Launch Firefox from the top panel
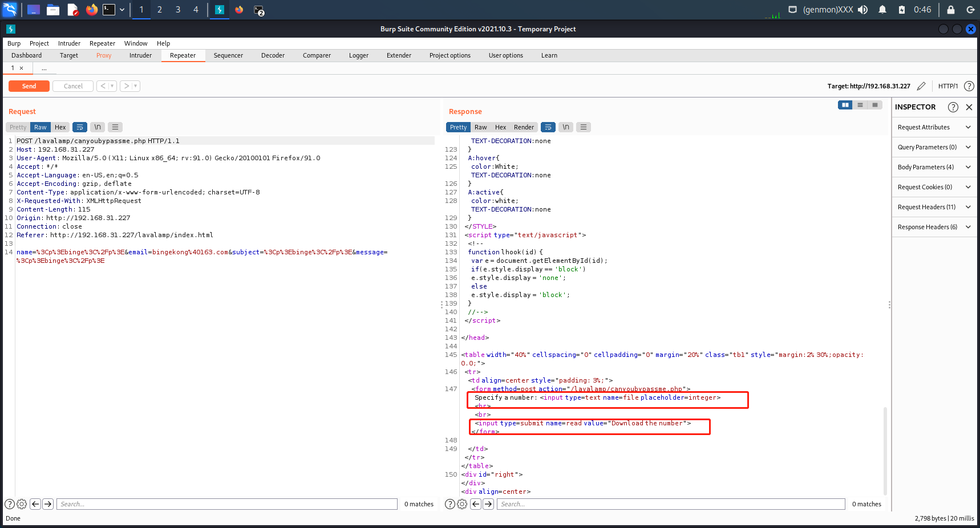 [91, 10]
